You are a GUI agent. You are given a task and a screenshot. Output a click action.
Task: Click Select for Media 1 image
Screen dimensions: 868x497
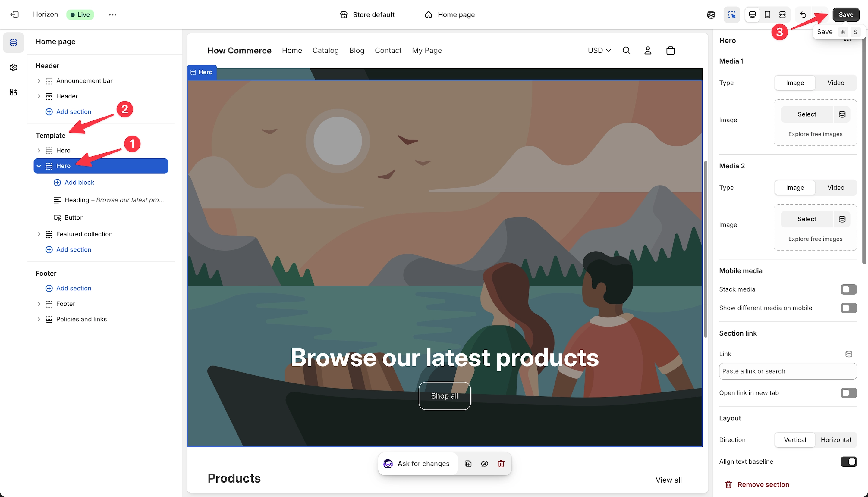click(x=807, y=114)
